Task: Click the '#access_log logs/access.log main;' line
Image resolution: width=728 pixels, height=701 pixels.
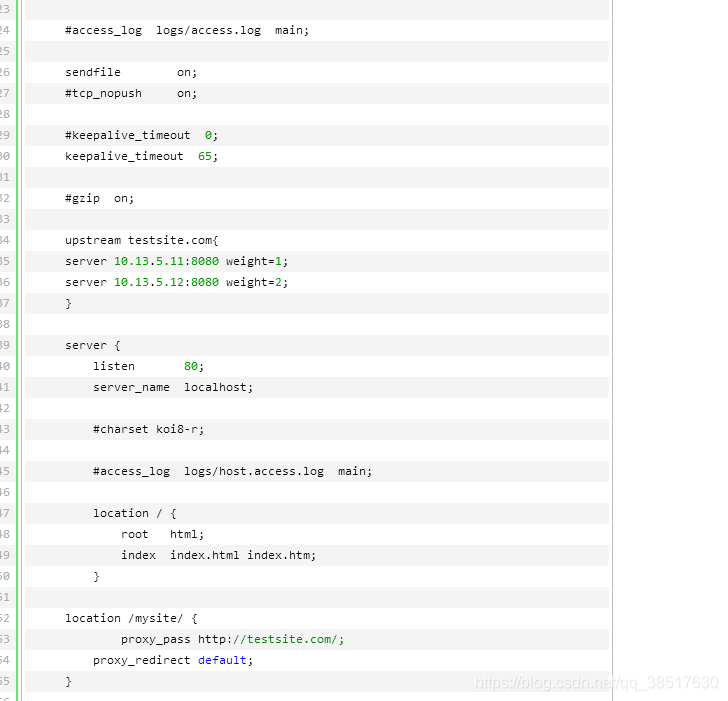Action: pyautogui.click(x=187, y=31)
